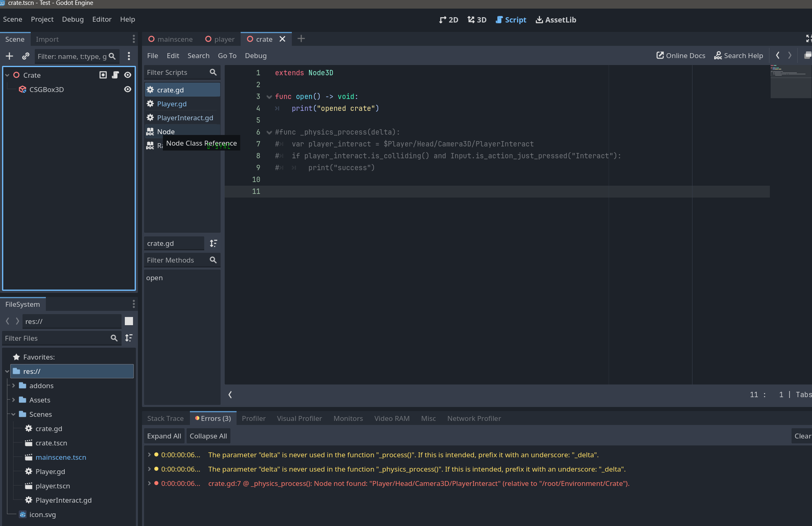Click the Expand All button
Screen dimensions: 812x526
click(x=164, y=436)
